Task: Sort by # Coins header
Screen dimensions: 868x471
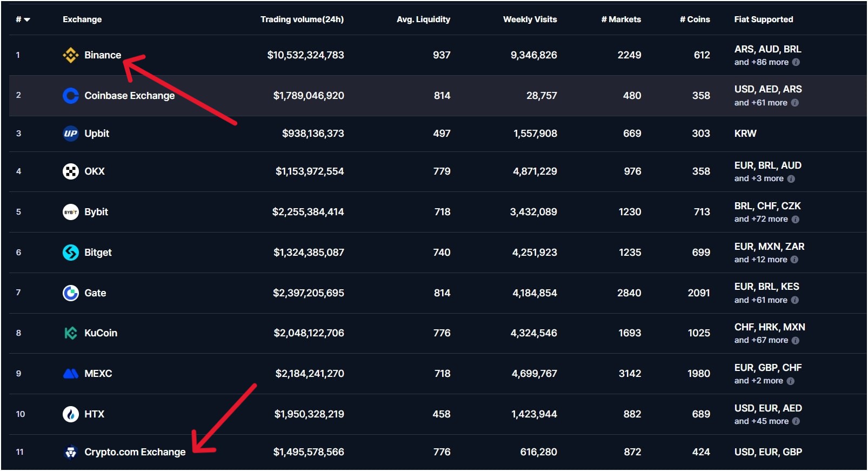Action: point(695,19)
